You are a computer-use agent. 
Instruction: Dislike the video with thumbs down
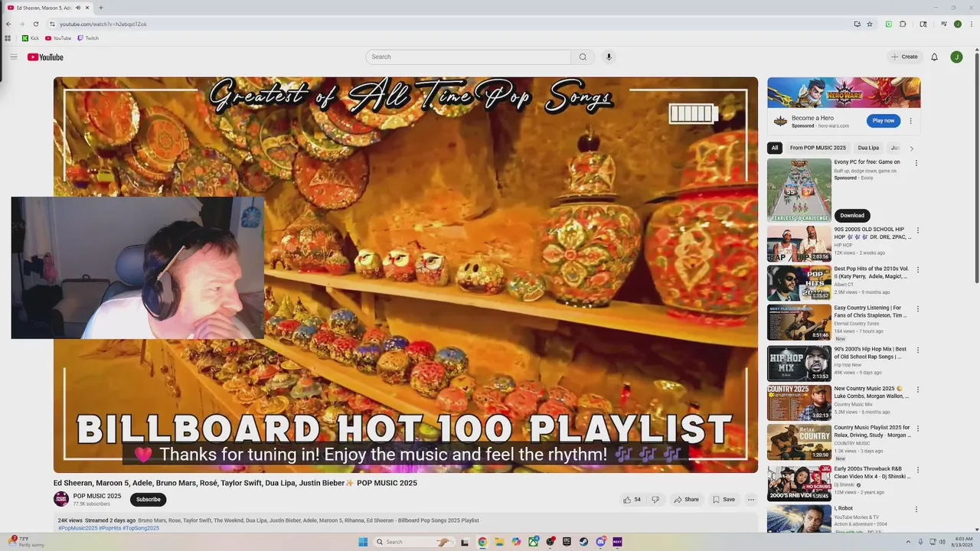[x=655, y=500]
